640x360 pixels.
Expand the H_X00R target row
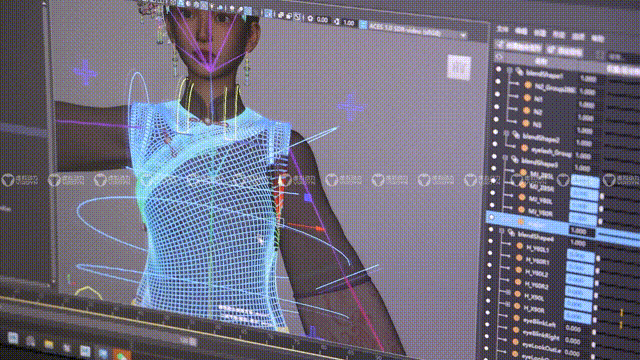click(x=507, y=304)
